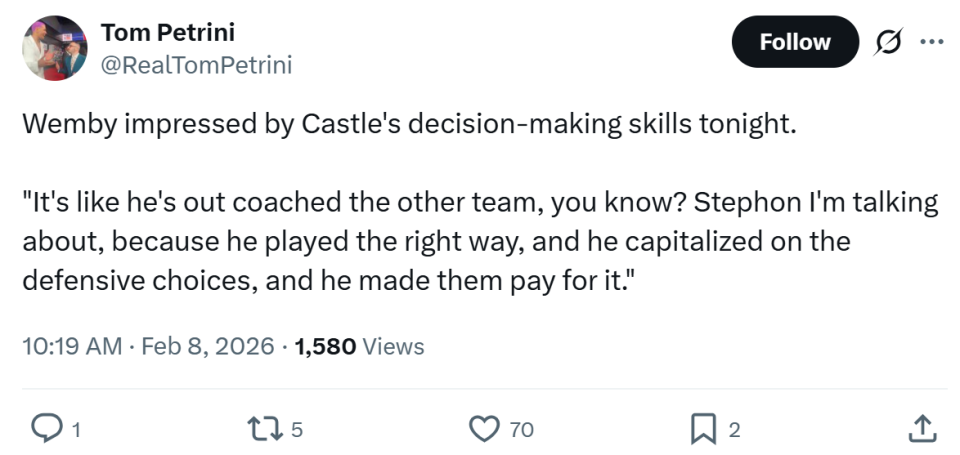Click the reply count number 1
The image size is (960, 455).
tap(76, 430)
